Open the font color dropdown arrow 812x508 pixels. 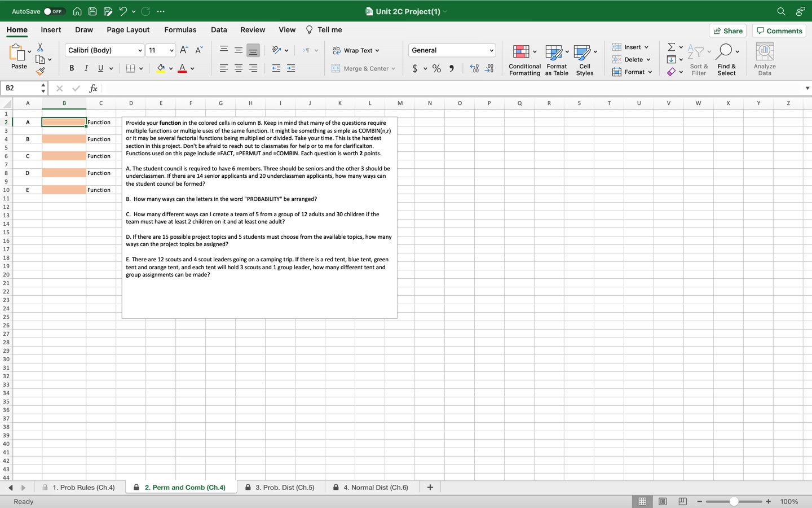[x=192, y=69]
